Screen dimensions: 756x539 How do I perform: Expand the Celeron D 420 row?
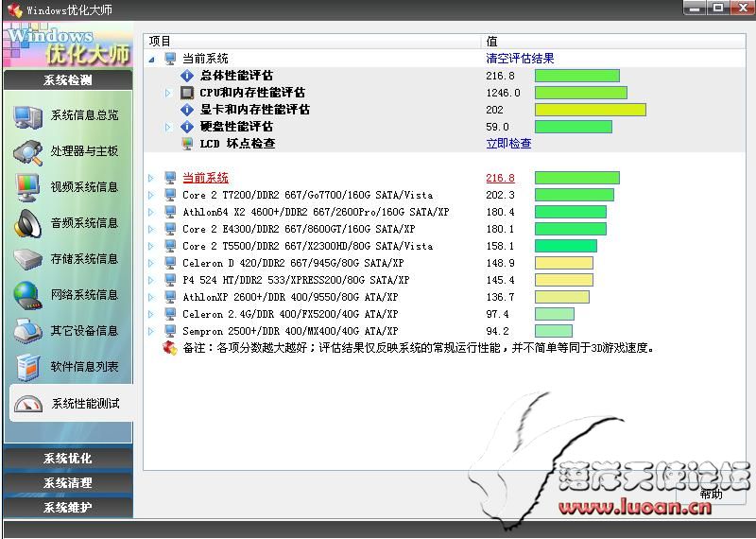(151, 263)
